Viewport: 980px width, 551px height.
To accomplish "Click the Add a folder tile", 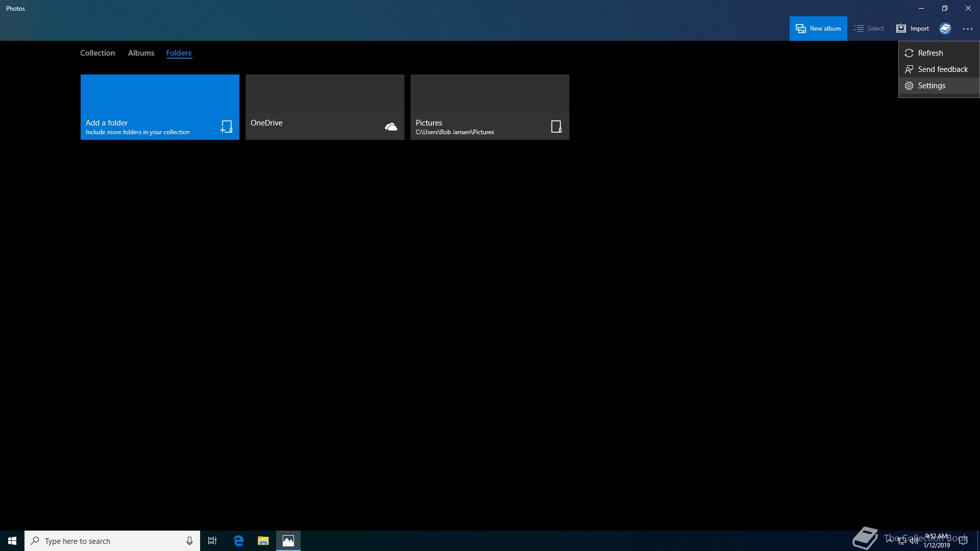I will (160, 107).
